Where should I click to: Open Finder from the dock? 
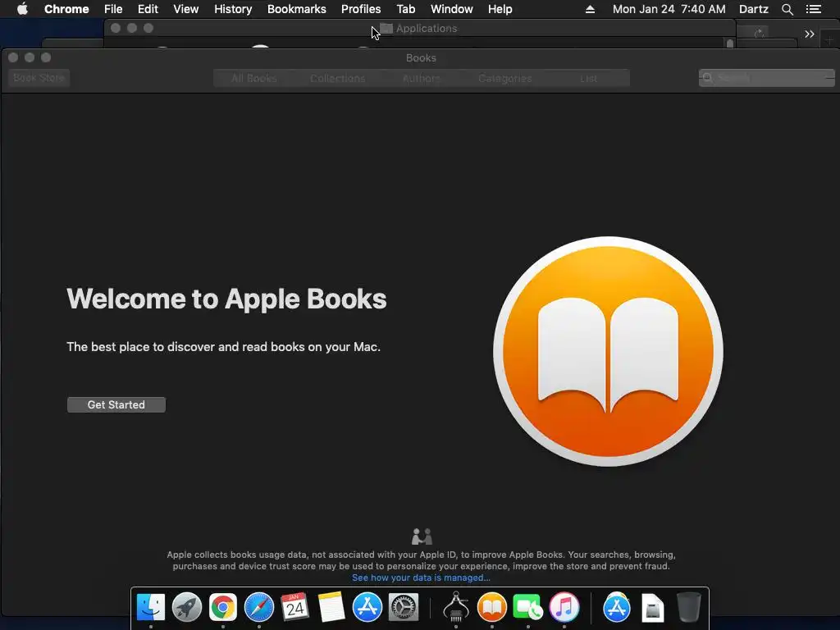click(x=151, y=607)
